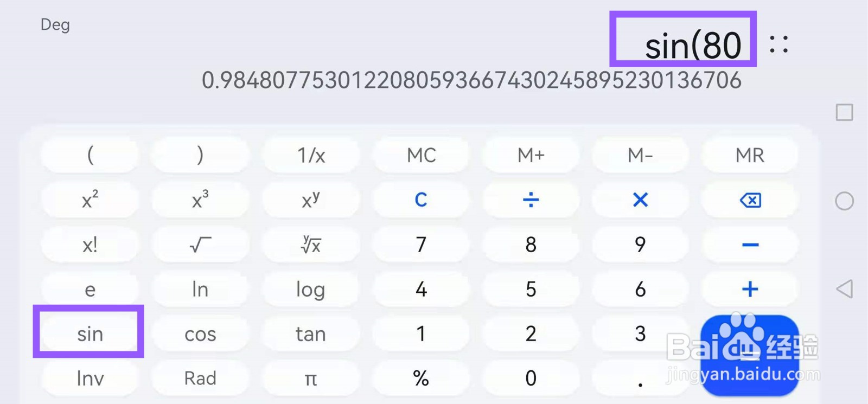This screenshot has width=868, height=404.
Task: Insert pi constant
Action: tap(310, 378)
